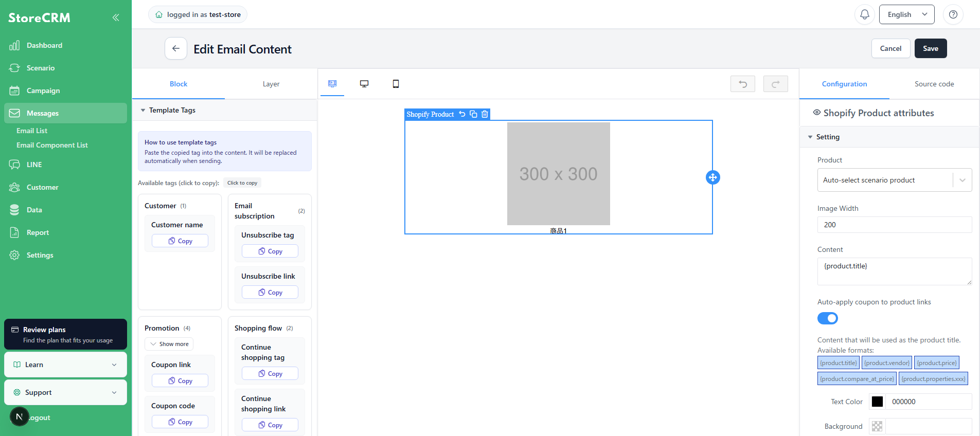Expand Show more under Promotion

[169, 344]
